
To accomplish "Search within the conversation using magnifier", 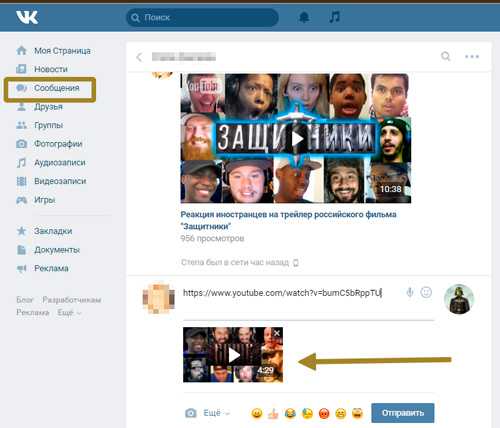I will coord(446,56).
